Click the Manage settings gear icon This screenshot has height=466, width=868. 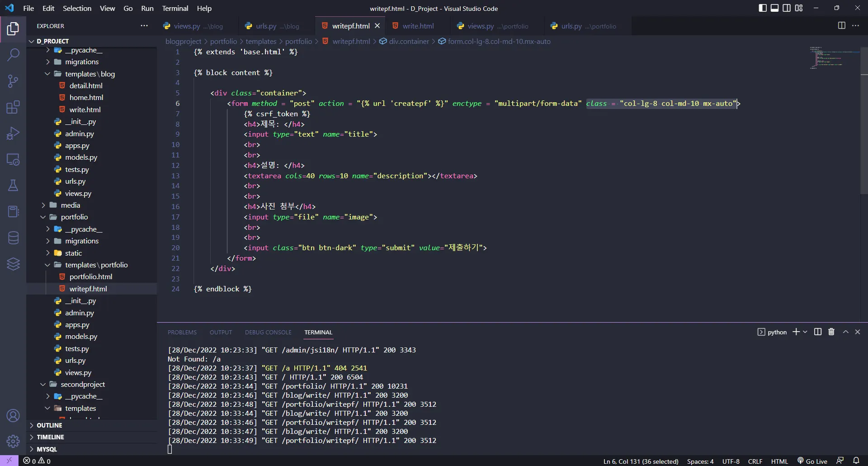(x=13, y=441)
